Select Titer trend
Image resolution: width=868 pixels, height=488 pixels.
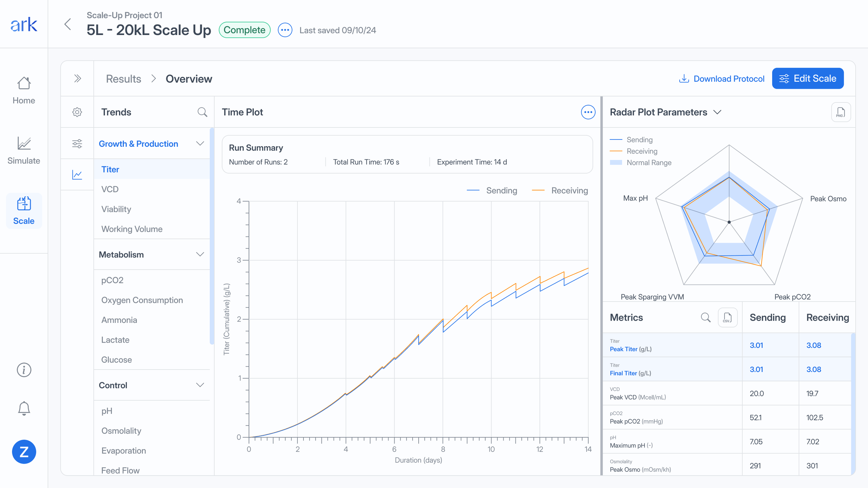pos(152,169)
